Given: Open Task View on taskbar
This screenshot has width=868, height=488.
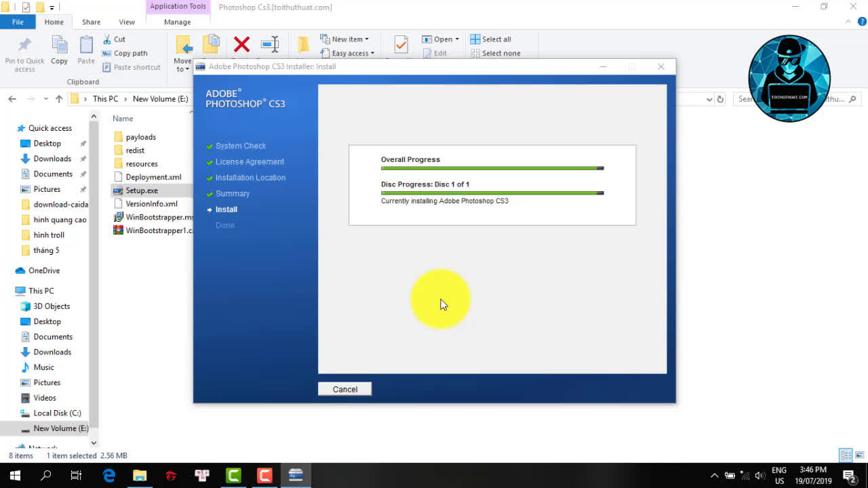Looking at the screenshot, I should tap(76, 475).
